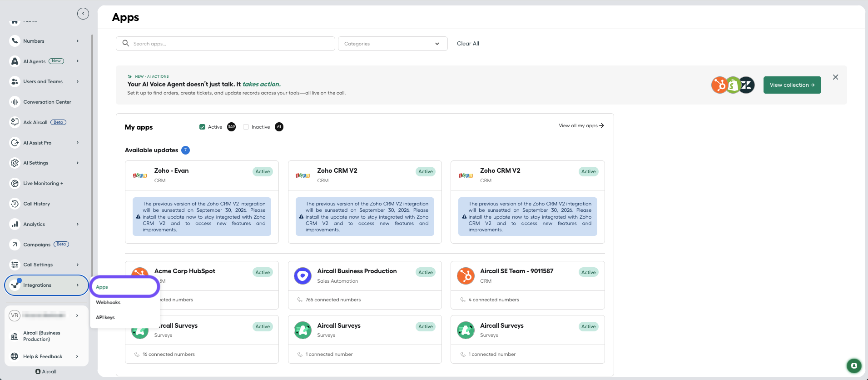Screen dimensions: 868x380
Task: Open the Categories dropdown
Action: 392,44
